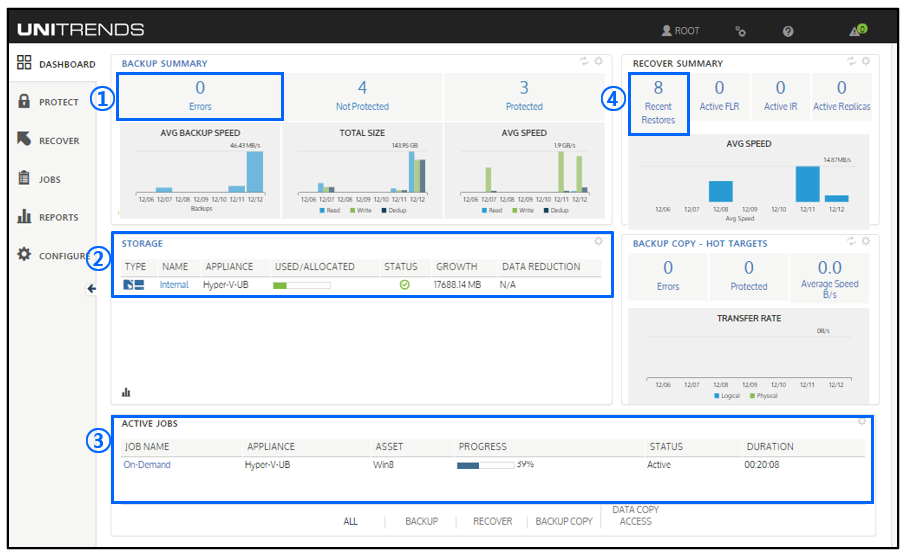Image resolution: width=907 pixels, height=559 pixels.
Task: Click the USED/ALLOCATED column header
Action: (x=315, y=267)
